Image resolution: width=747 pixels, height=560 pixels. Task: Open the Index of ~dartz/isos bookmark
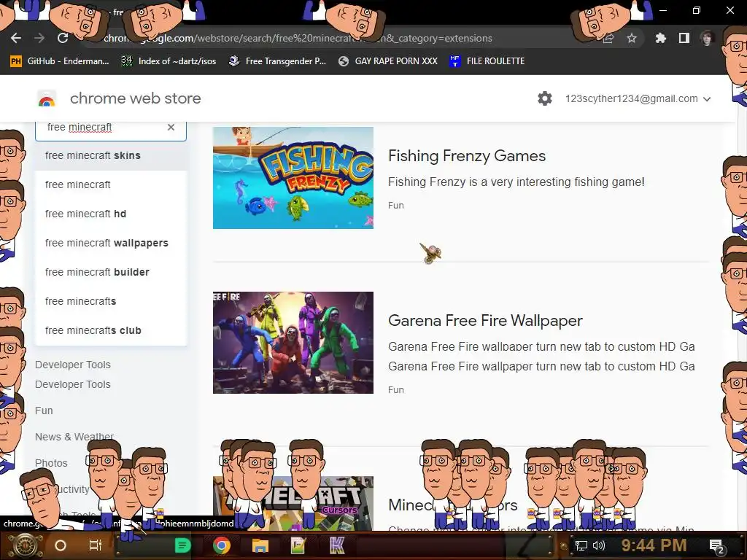coord(169,61)
